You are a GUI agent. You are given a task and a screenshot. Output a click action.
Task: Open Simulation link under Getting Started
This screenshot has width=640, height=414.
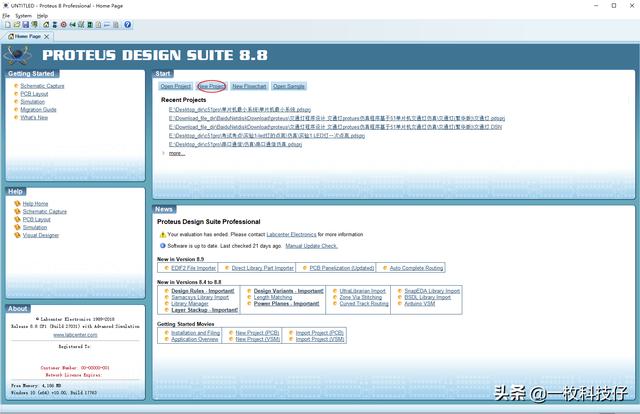click(33, 102)
